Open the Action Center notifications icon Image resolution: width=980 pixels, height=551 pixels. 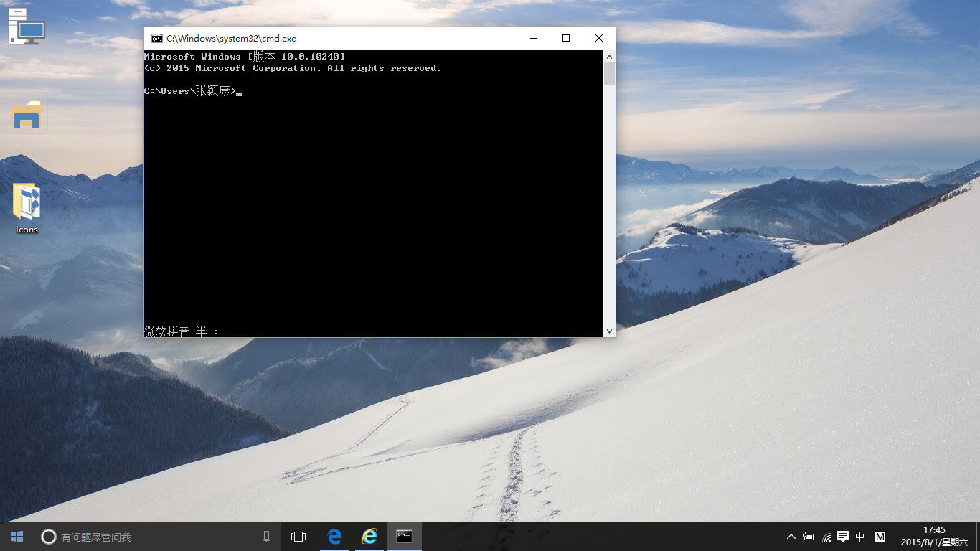coord(843,537)
